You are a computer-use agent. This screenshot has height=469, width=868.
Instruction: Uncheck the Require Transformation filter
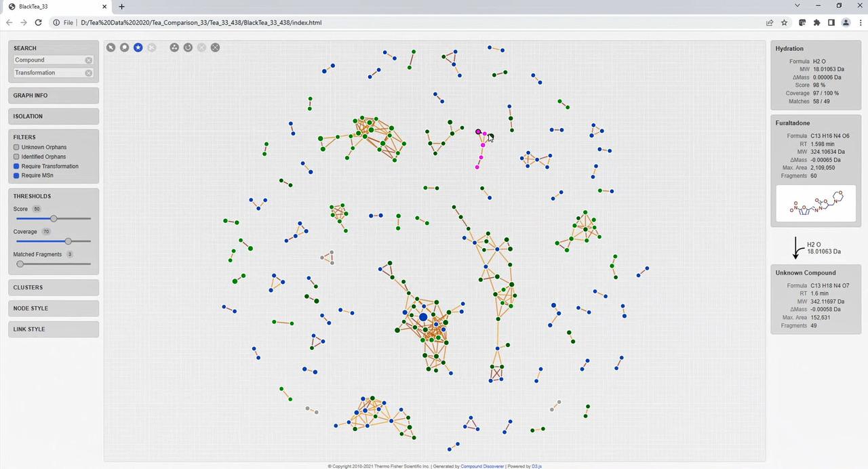(17, 166)
